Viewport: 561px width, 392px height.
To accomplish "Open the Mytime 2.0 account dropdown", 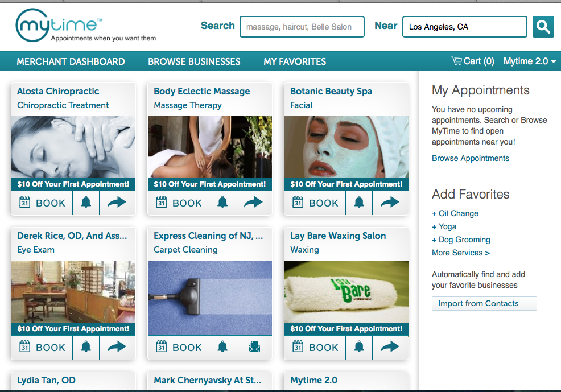I will pyautogui.click(x=530, y=61).
